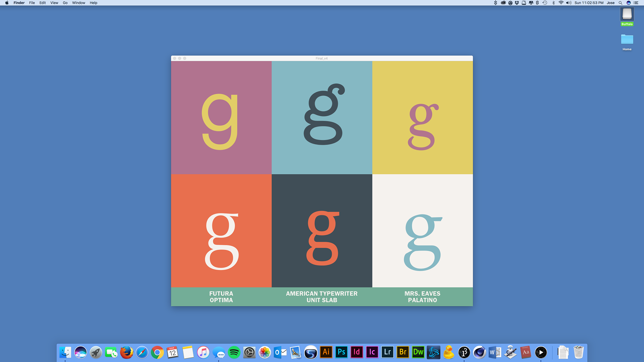
Task: Open Finder icon in the Dock
Action: 65,352
